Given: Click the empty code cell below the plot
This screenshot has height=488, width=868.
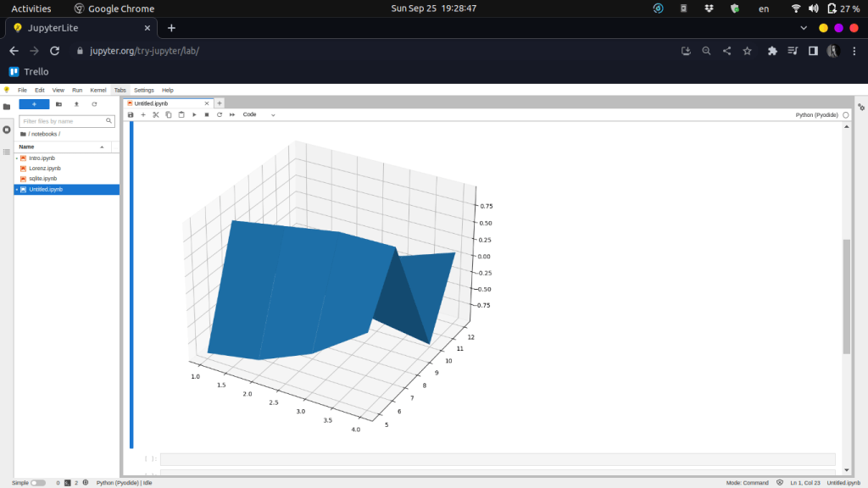Looking at the screenshot, I should 498,459.
